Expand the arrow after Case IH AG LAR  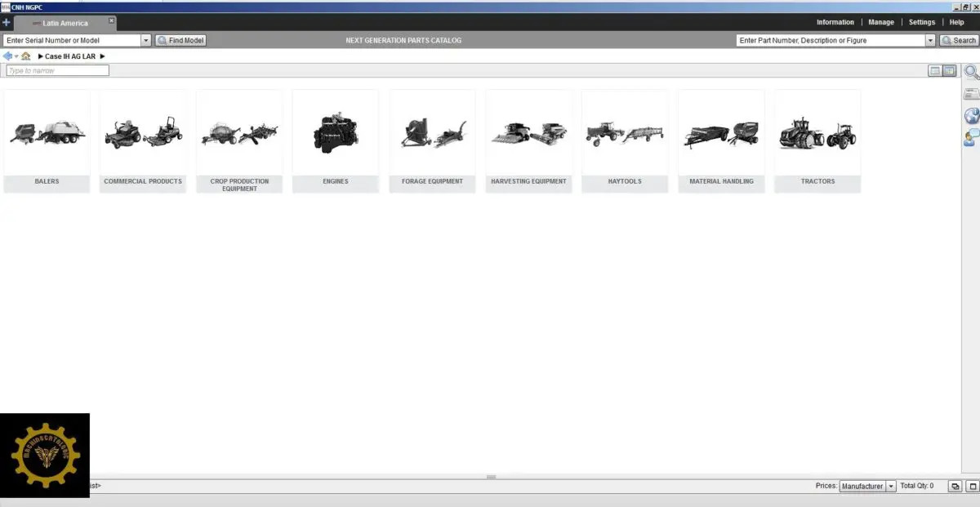pos(103,56)
